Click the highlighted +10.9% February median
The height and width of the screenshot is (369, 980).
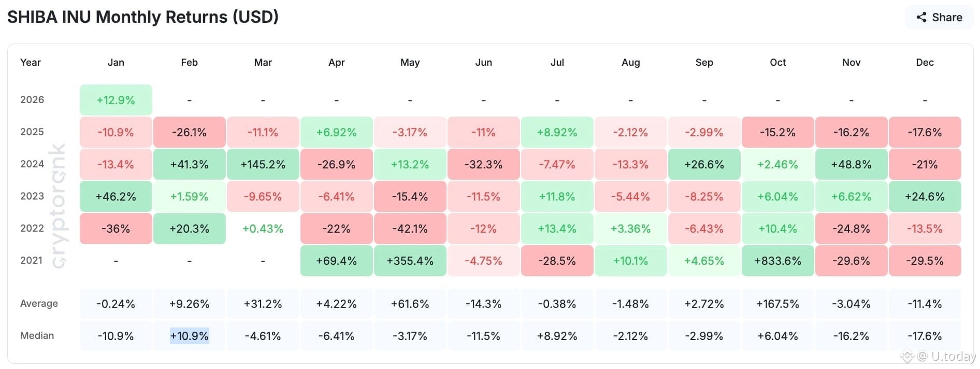tap(190, 336)
